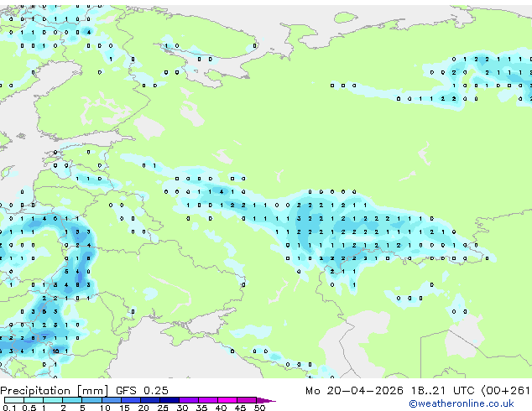This screenshot has height=411, width=532.
Task: Click the legend scale label '0.5'
Action: 29,408
